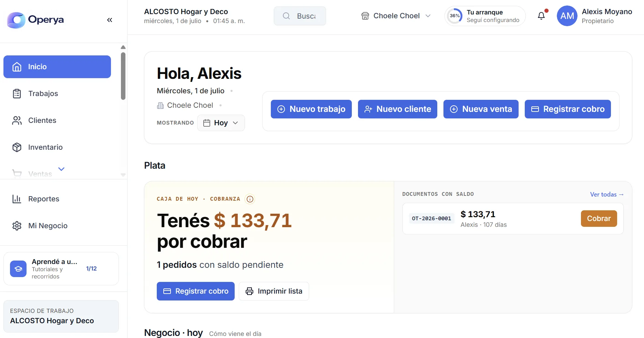The image size is (644, 338).
Task: Click Cobrar for OT-2026-0001
Action: click(x=599, y=219)
